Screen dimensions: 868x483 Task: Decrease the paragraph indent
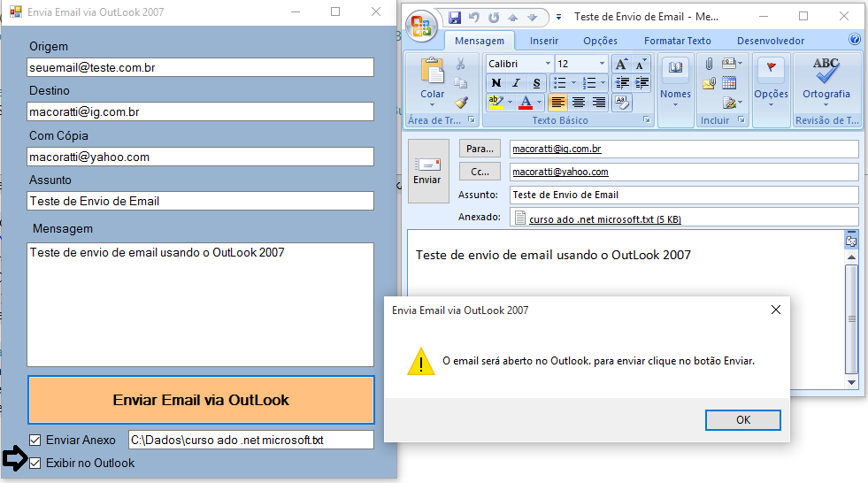click(622, 83)
